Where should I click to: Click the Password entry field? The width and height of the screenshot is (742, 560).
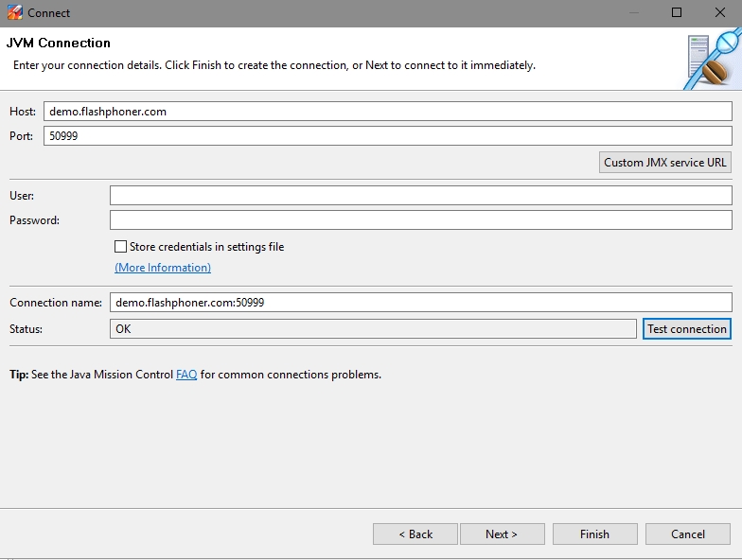pyautogui.click(x=420, y=220)
